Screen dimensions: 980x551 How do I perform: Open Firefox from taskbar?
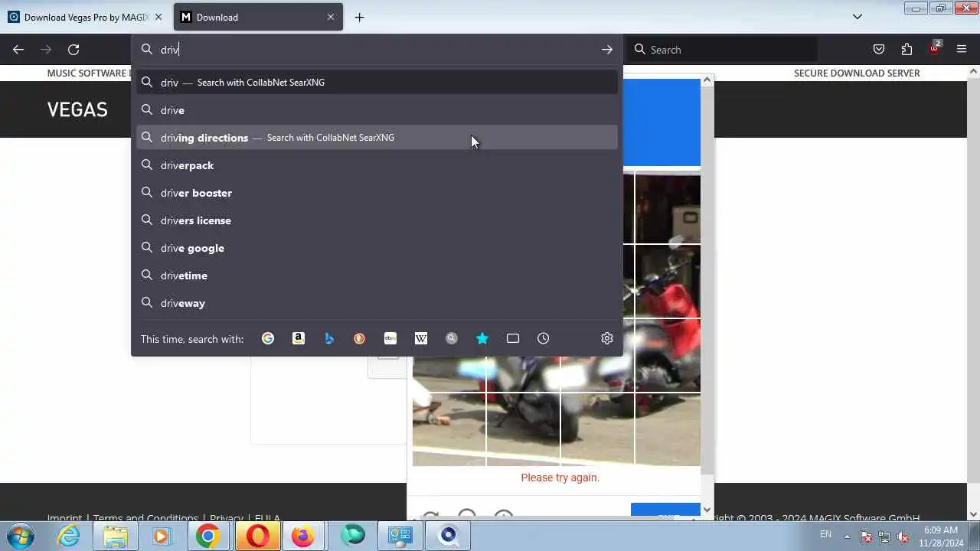[303, 536]
